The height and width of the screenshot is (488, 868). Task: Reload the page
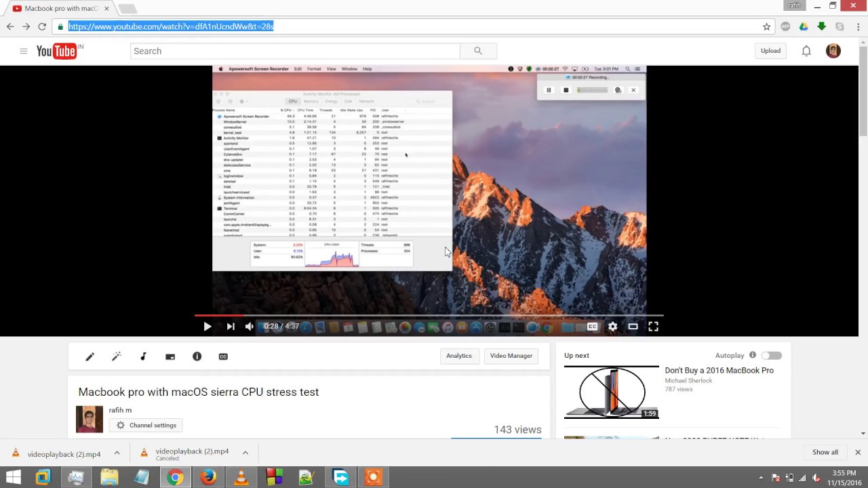[x=42, y=26]
